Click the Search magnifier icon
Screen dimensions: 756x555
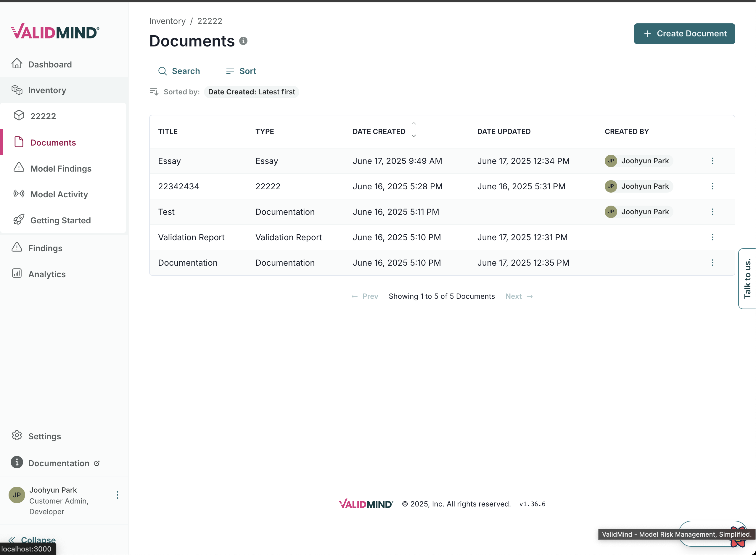click(x=163, y=71)
